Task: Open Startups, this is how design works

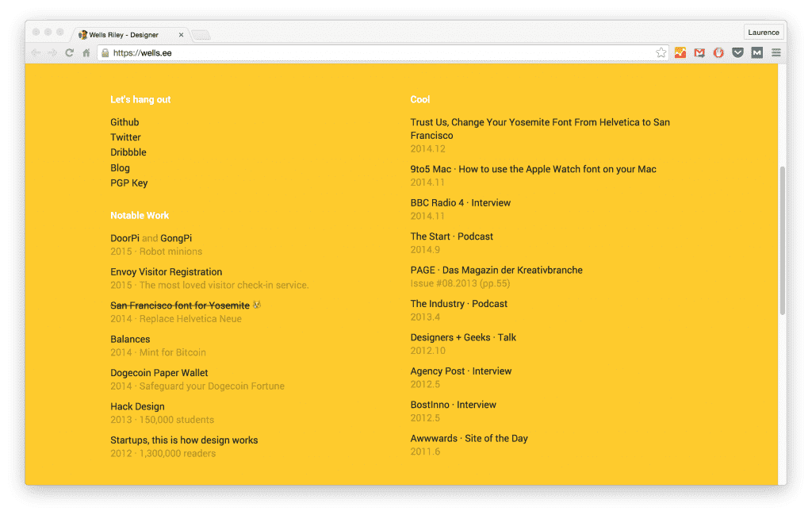Action: [x=184, y=440]
